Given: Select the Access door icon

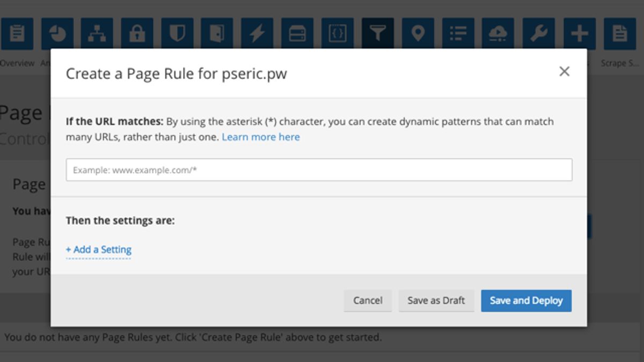Looking at the screenshot, I should 217,32.
